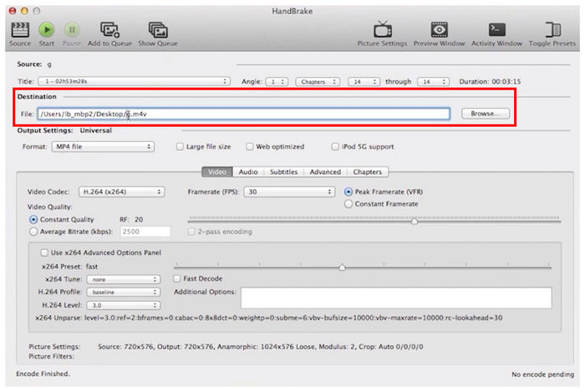
Task: Click the Average Bitrate 2500 field
Action: coord(145,232)
